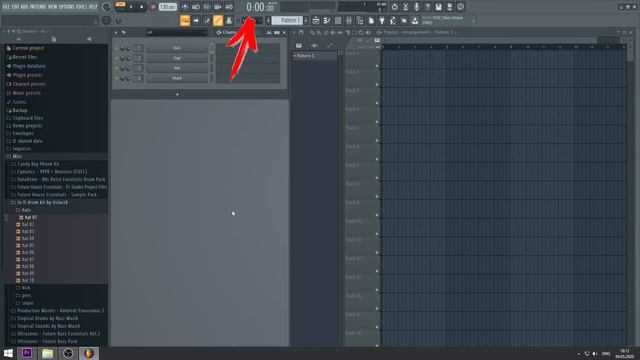The image size is (640, 360).
Task: Click the Clap channel button
Action: 177,58
